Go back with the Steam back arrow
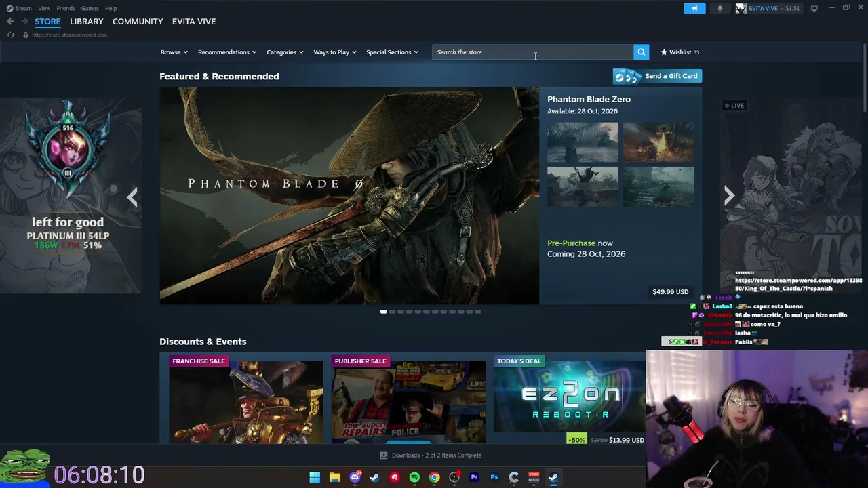This screenshot has height=488, width=868. pyautogui.click(x=10, y=22)
